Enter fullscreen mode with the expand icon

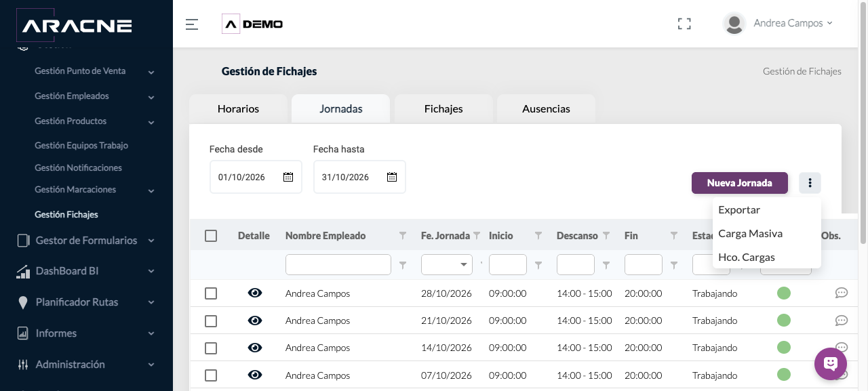pyautogui.click(x=684, y=24)
